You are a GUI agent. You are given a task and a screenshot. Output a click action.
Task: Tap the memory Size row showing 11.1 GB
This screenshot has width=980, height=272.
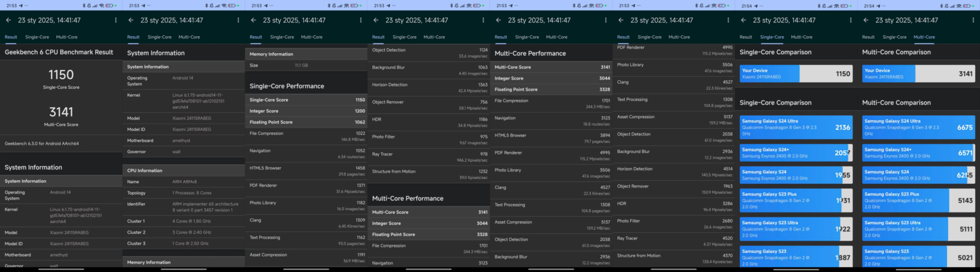[306, 65]
